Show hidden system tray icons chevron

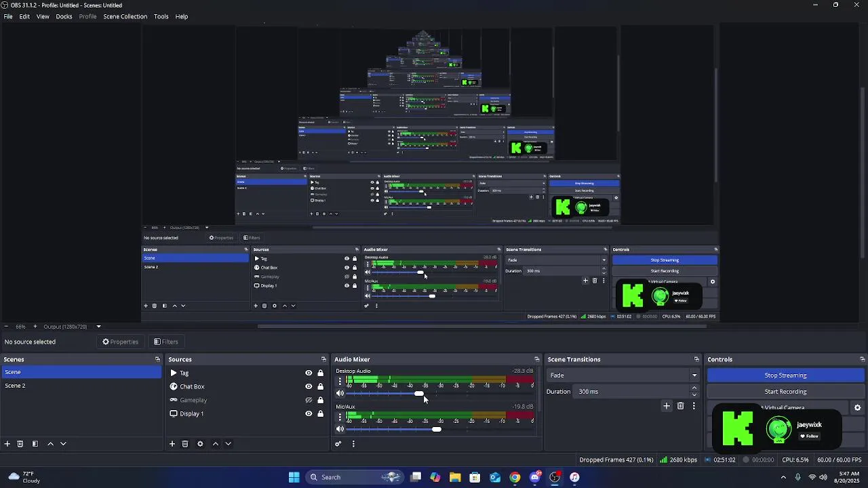coord(784,477)
